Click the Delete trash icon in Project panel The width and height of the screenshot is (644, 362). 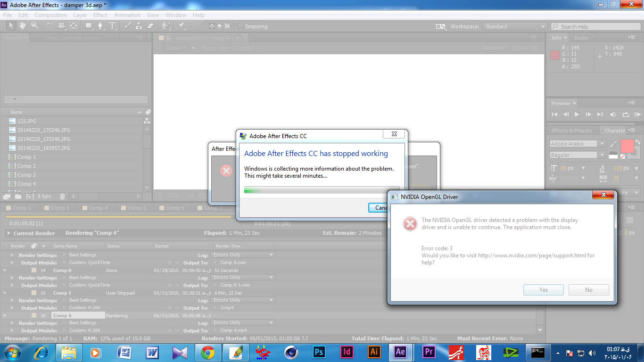(62, 196)
